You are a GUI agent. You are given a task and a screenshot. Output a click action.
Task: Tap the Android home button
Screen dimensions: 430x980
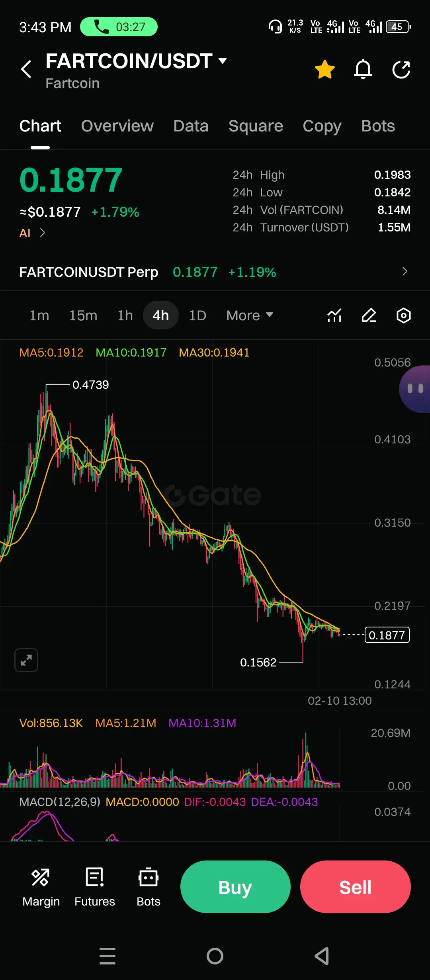(215, 956)
